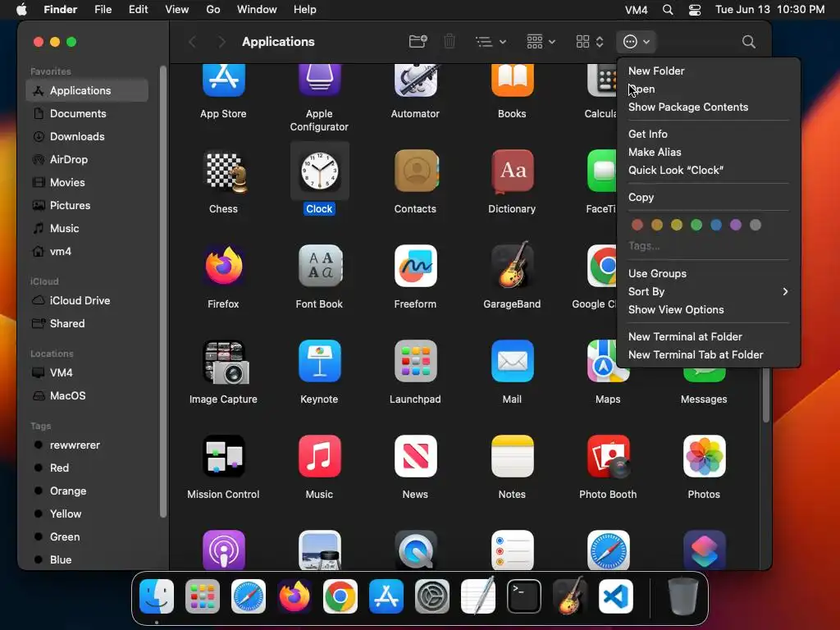840x630 pixels.
Task: Select the Keynote application icon
Action: 319,361
